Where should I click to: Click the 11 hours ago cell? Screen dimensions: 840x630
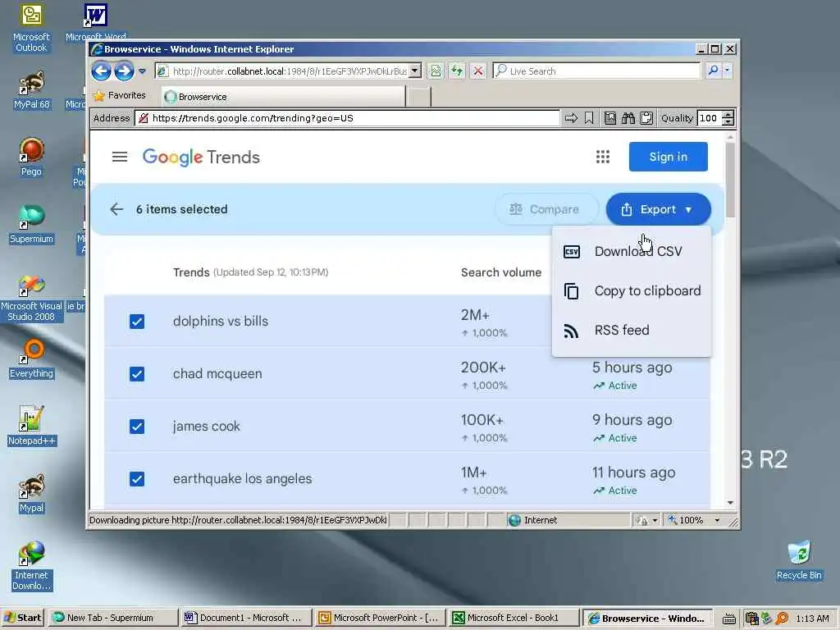pos(634,472)
